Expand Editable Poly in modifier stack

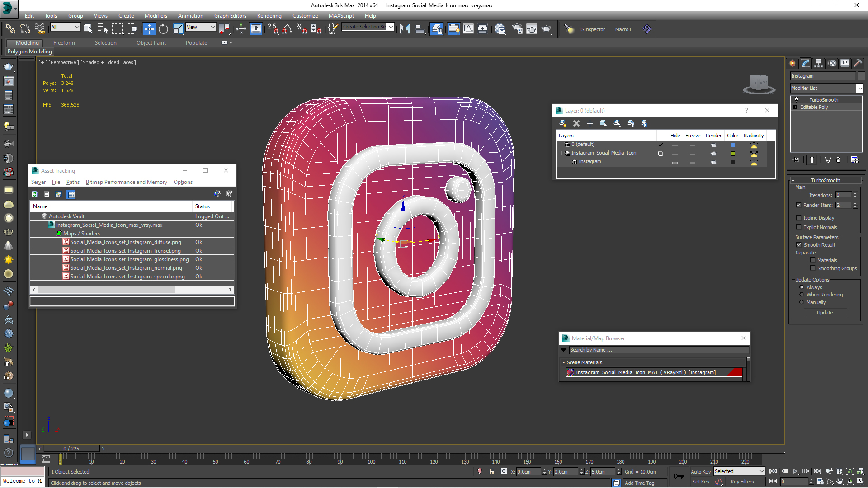coord(795,107)
